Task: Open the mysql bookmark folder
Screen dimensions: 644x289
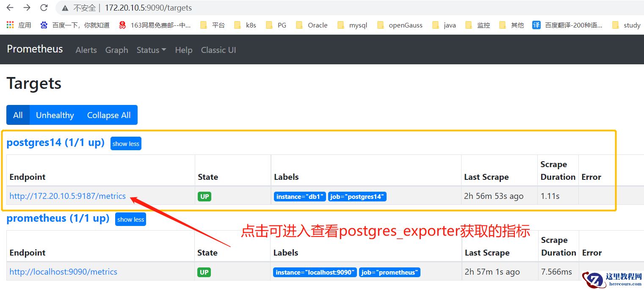Action: coord(352,25)
